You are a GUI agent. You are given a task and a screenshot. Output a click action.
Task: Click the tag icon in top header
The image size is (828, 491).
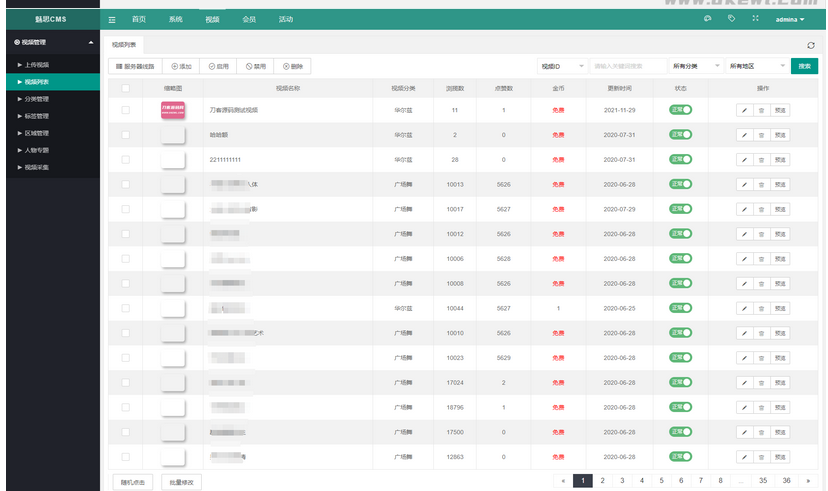tap(731, 19)
